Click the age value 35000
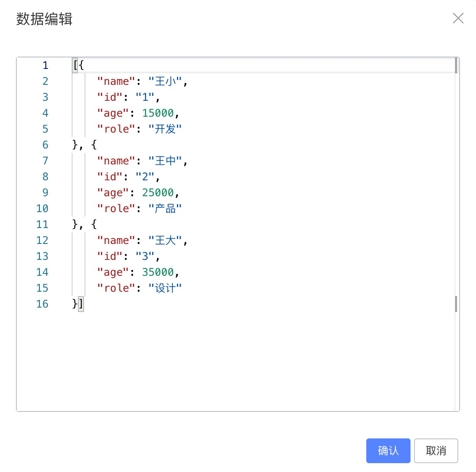Image resolution: width=476 pixels, height=472 pixels. pos(158,272)
